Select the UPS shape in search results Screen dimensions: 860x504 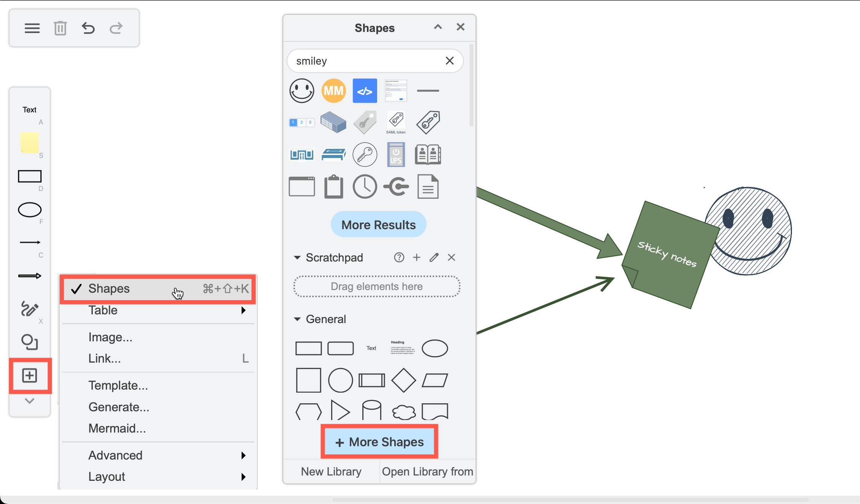click(396, 154)
